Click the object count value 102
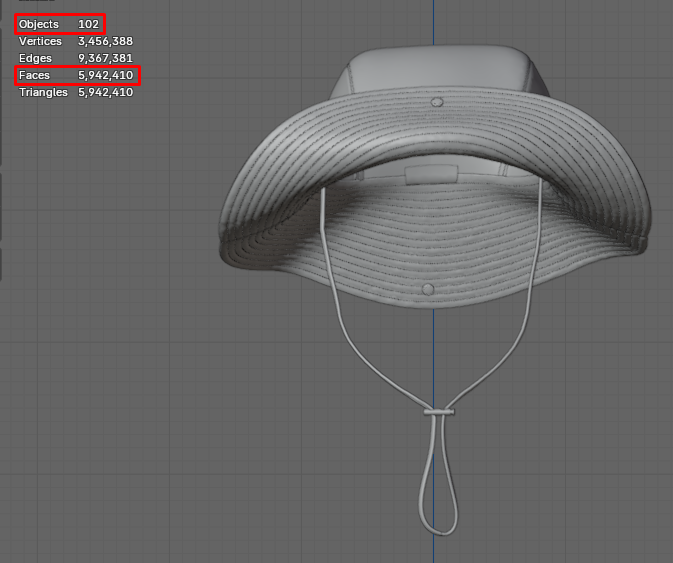The width and height of the screenshot is (673, 563). tap(89, 24)
